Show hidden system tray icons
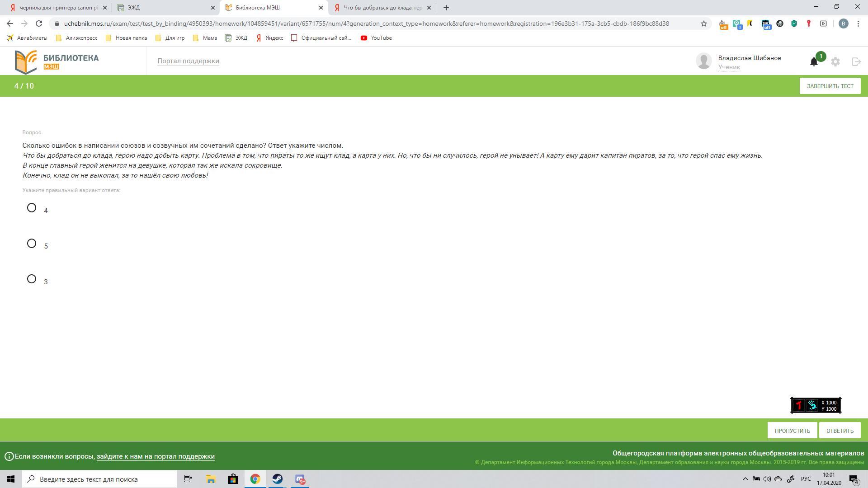Viewport: 868px width, 488px height. click(745, 479)
